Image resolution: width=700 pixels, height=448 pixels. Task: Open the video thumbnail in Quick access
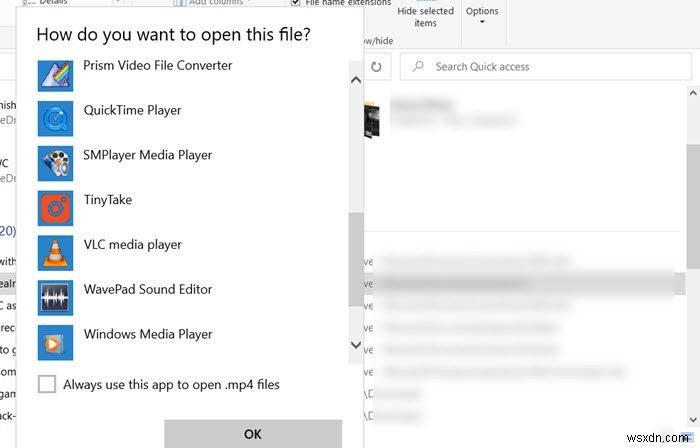point(372,120)
